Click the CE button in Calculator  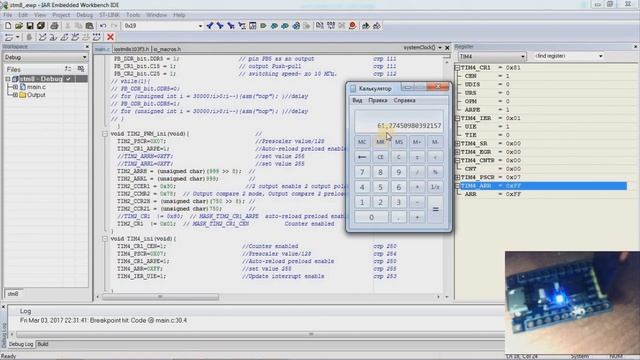pyautogui.click(x=380, y=157)
